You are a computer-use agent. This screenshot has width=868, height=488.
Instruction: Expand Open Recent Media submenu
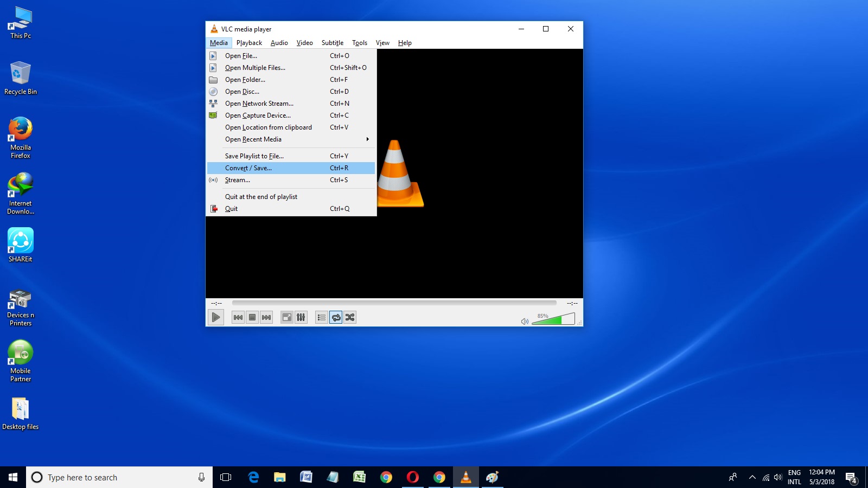(291, 139)
